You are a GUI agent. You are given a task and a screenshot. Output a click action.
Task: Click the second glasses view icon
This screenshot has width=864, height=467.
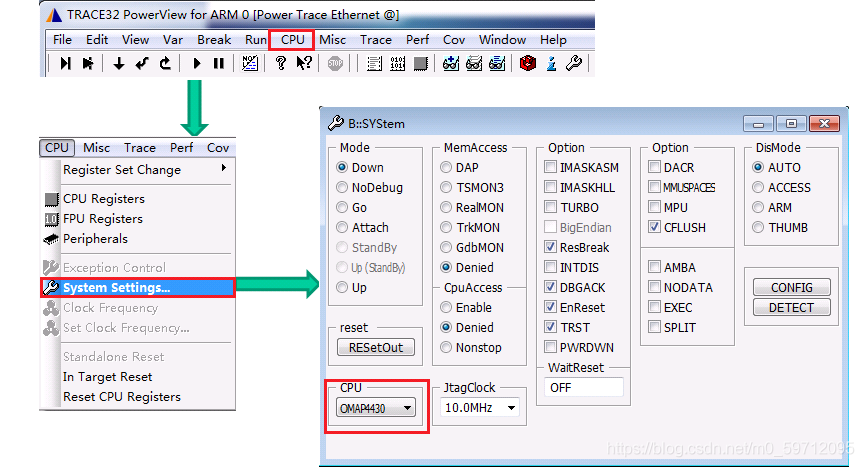tap(474, 63)
